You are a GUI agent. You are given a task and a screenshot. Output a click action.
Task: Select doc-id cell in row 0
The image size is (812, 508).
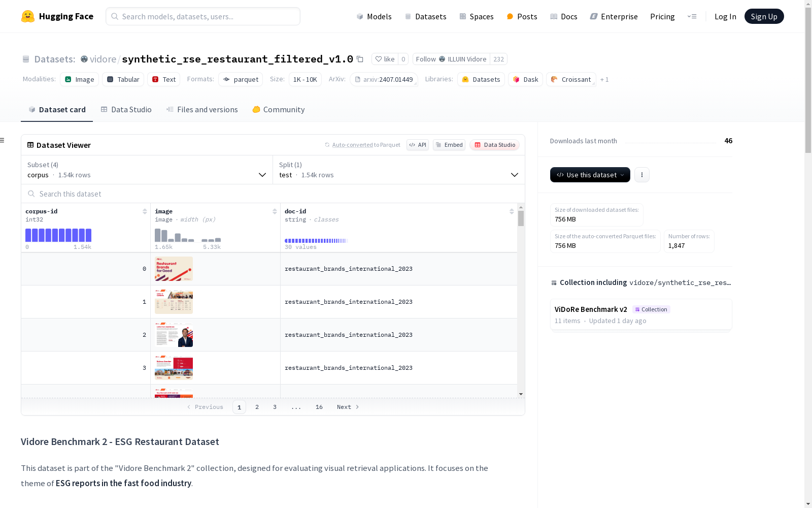399,269
